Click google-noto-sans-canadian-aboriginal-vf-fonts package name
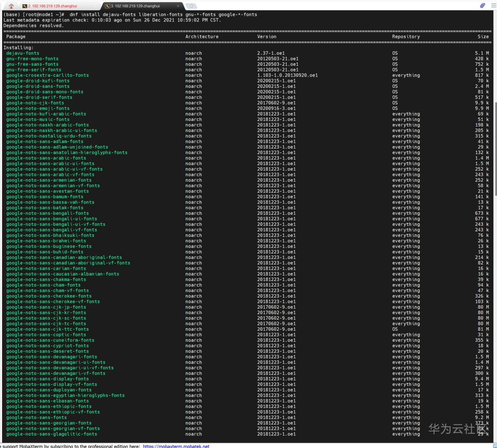The image size is (497, 448). (x=68, y=263)
